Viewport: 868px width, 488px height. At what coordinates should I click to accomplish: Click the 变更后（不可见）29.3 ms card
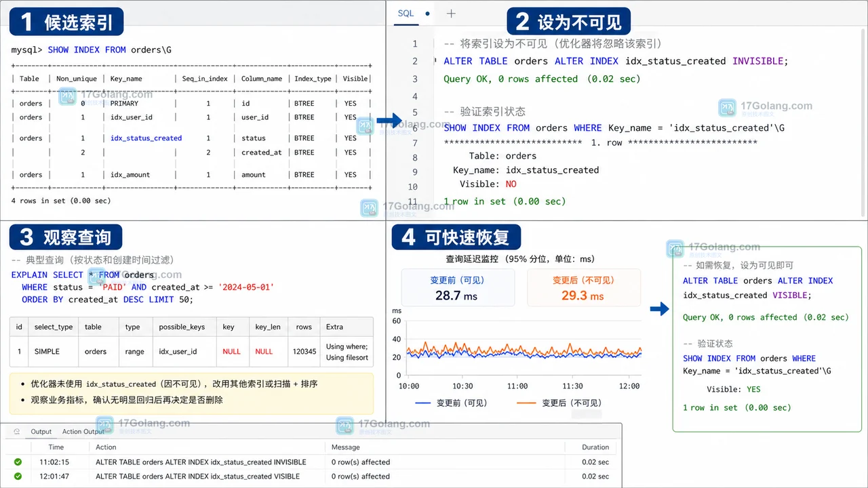click(583, 288)
